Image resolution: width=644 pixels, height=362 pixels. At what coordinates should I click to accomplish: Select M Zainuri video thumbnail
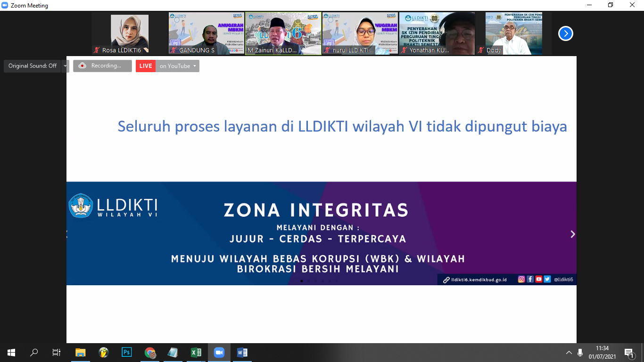point(283,33)
